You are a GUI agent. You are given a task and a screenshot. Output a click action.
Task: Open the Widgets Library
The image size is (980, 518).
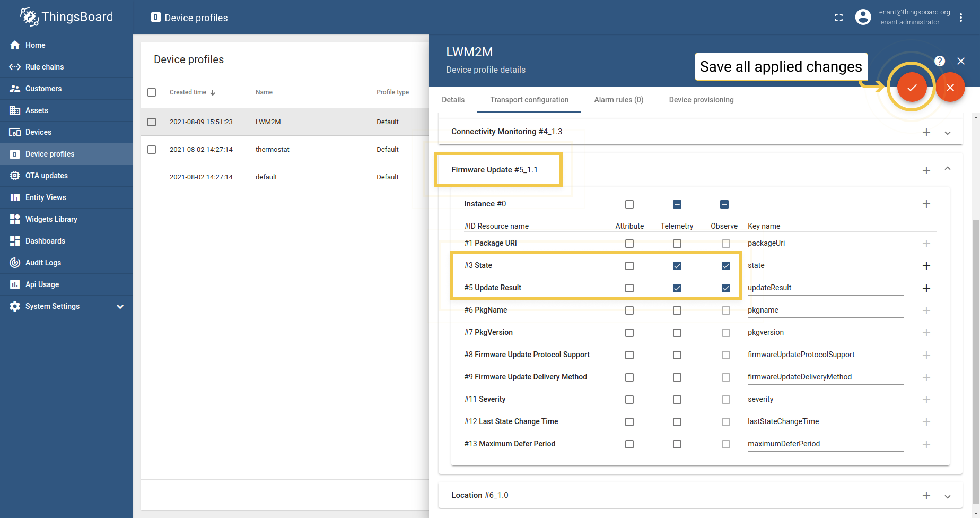51,219
